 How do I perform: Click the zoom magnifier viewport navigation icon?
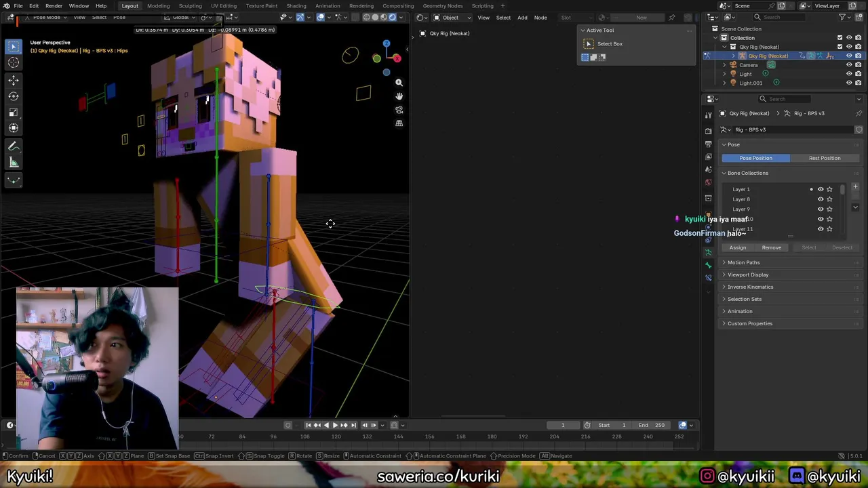(x=399, y=83)
